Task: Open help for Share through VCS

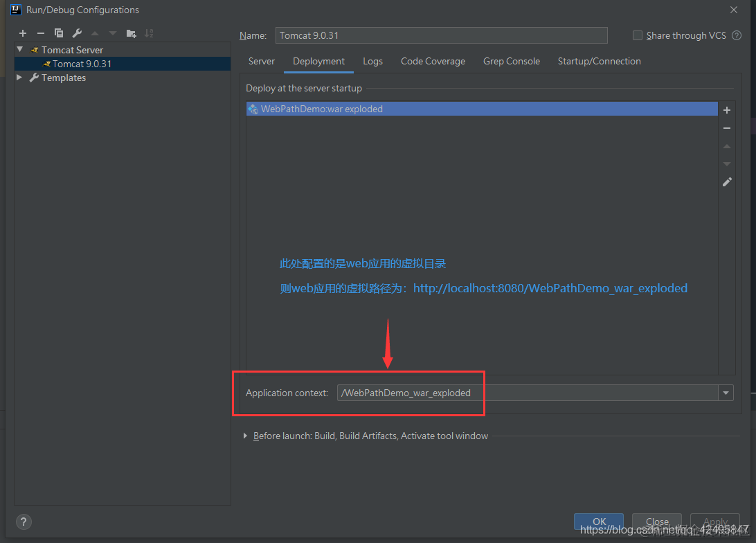Action: coord(737,35)
